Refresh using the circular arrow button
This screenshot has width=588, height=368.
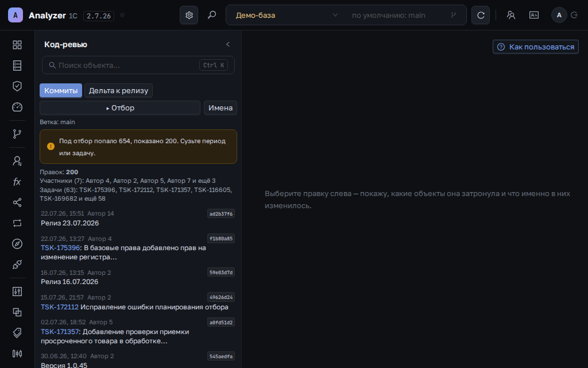click(481, 15)
